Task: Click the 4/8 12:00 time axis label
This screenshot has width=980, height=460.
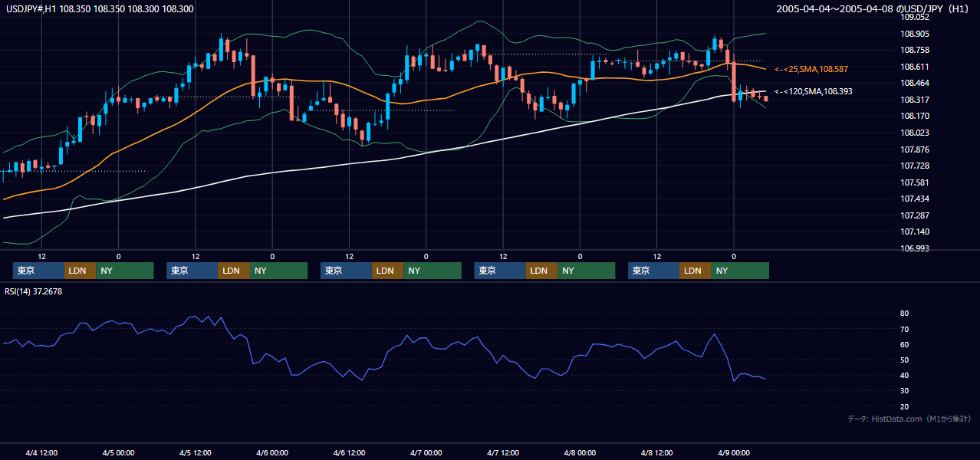Action: [x=657, y=453]
